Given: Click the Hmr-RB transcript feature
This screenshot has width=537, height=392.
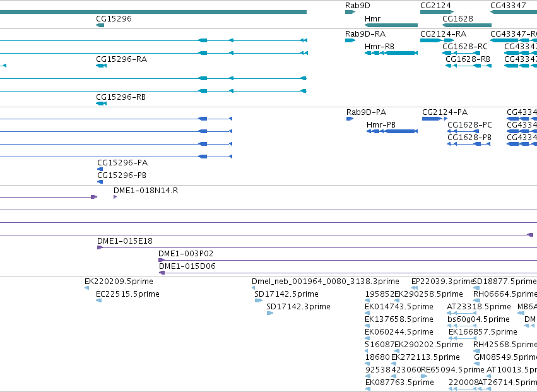Looking at the screenshot, I should click(391, 53).
